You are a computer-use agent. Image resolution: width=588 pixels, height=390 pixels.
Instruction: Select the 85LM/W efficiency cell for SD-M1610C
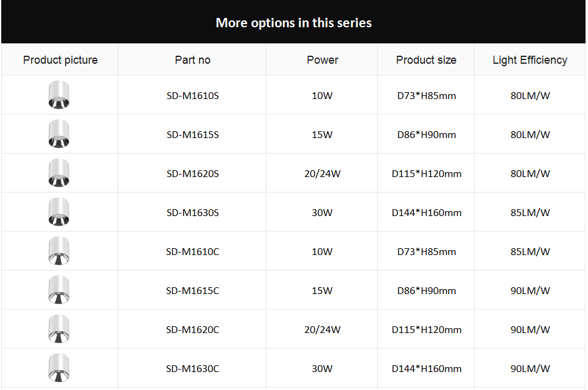click(530, 252)
